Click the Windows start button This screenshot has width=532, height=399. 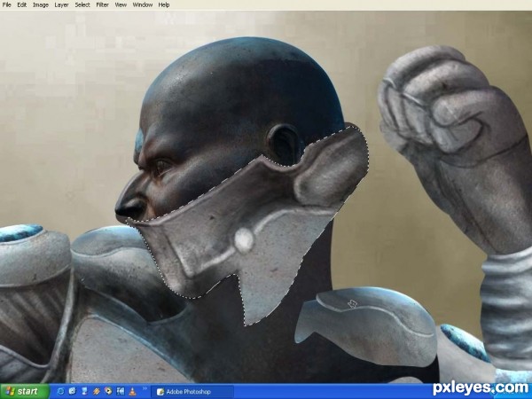pyautogui.click(x=25, y=391)
